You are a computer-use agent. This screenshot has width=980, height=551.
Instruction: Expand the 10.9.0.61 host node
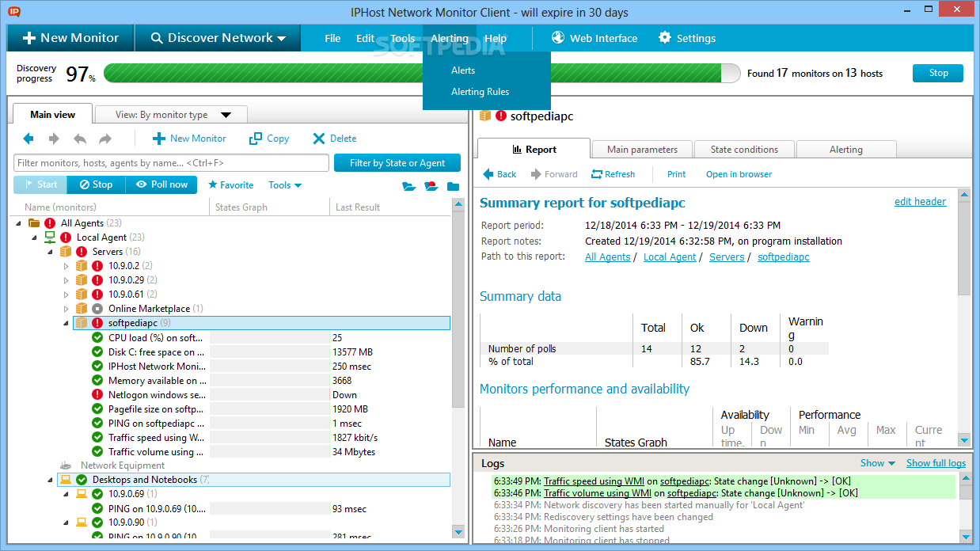pyautogui.click(x=66, y=294)
